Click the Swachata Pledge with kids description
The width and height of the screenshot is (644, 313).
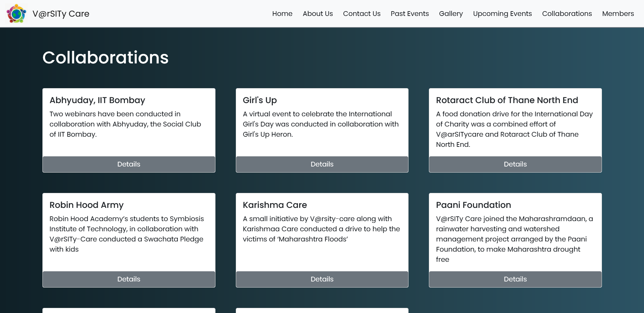[x=127, y=234]
